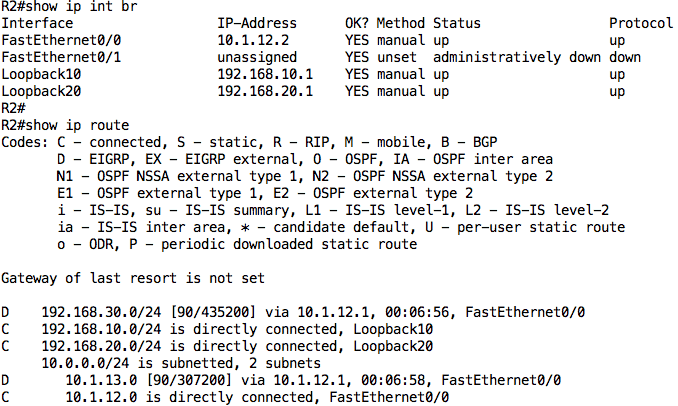Click the 192.168.30.0/24 EIGRP route entry

click(x=293, y=312)
